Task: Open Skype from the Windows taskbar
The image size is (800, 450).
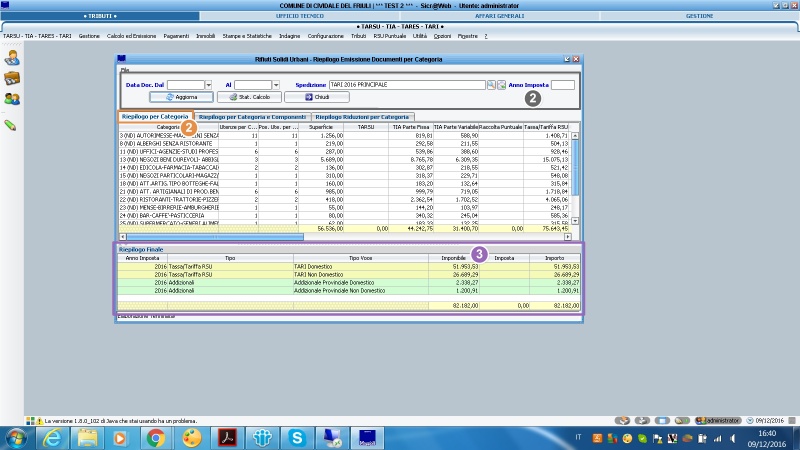Action: [x=298, y=437]
